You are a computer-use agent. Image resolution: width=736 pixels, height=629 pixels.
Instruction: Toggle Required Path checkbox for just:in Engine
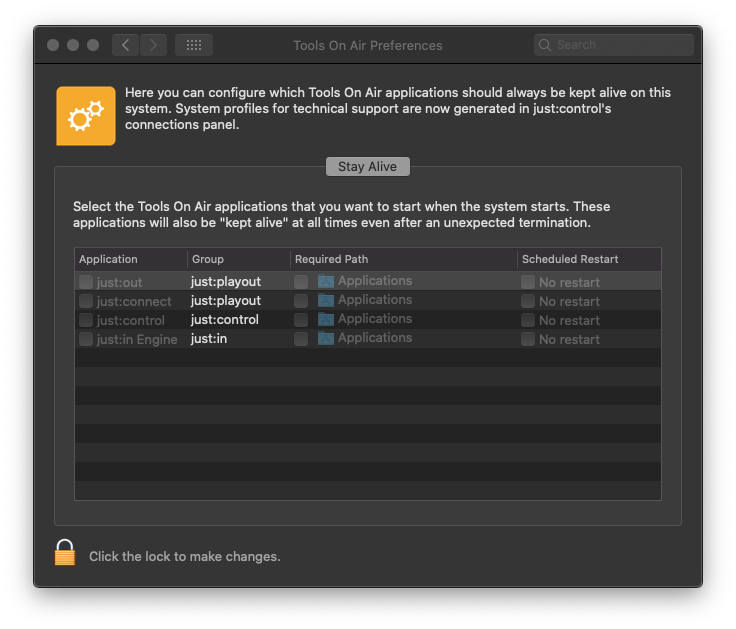pyautogui.click(x=301, y=338)
